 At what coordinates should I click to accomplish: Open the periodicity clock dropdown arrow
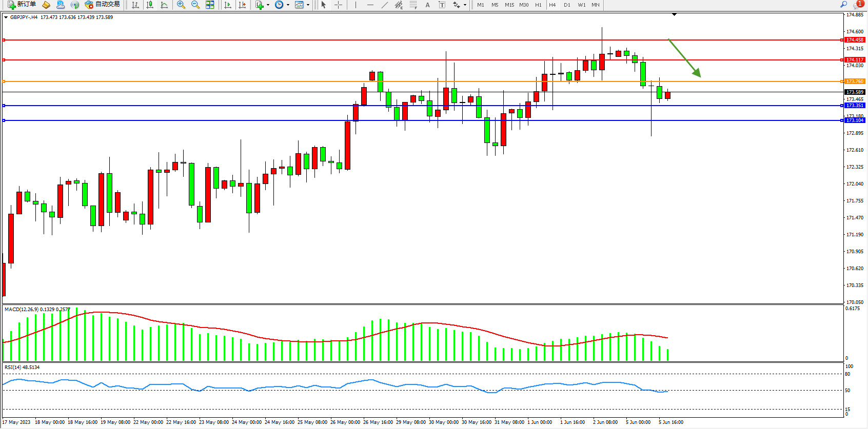click(x=288, y=5)
